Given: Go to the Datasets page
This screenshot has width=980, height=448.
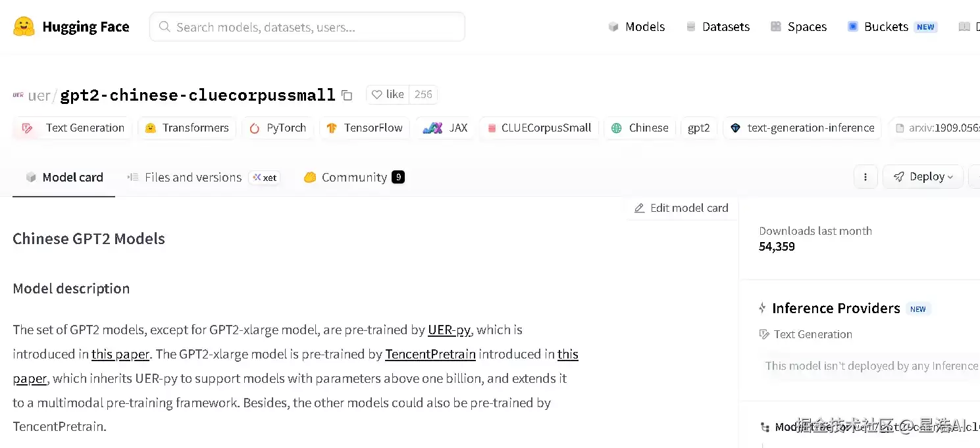Looking at the screenshot, I should (717, 27).
